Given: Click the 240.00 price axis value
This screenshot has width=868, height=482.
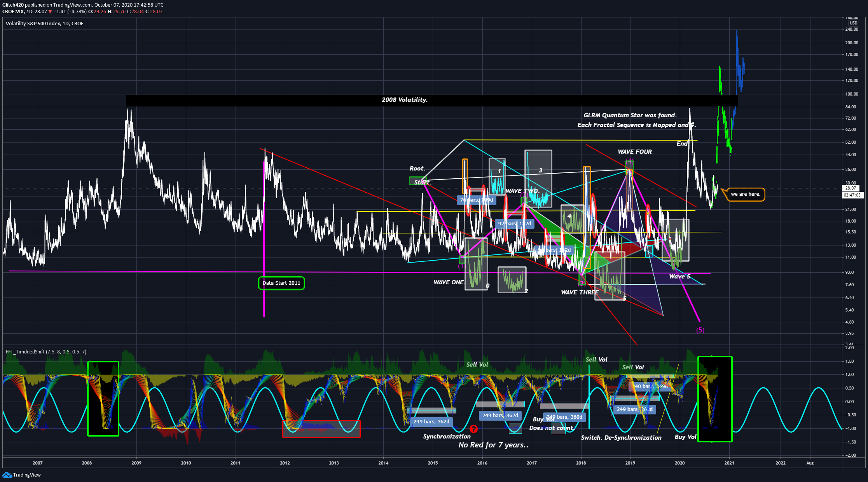Looking at the screenshot, I should click(852, 30).
